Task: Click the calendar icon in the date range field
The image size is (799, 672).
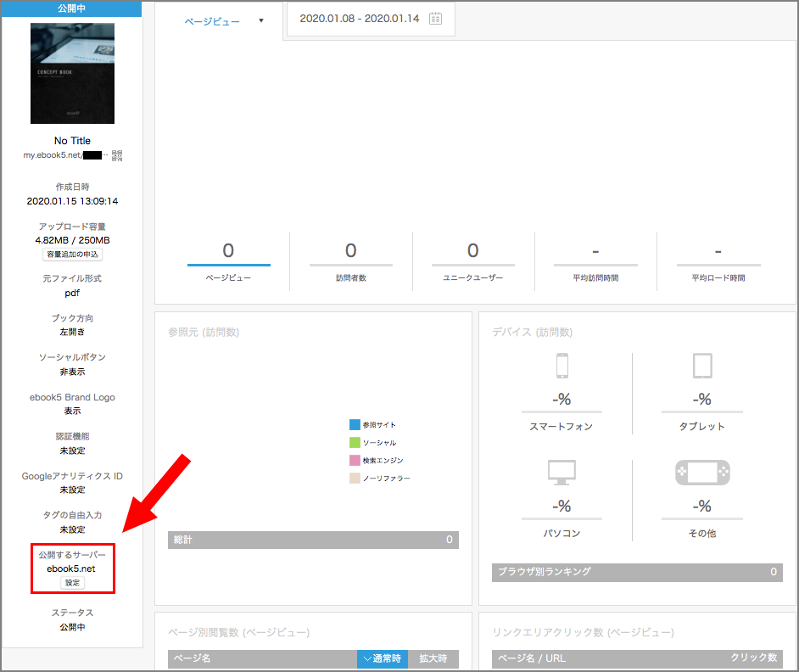Action: (435, 19)
